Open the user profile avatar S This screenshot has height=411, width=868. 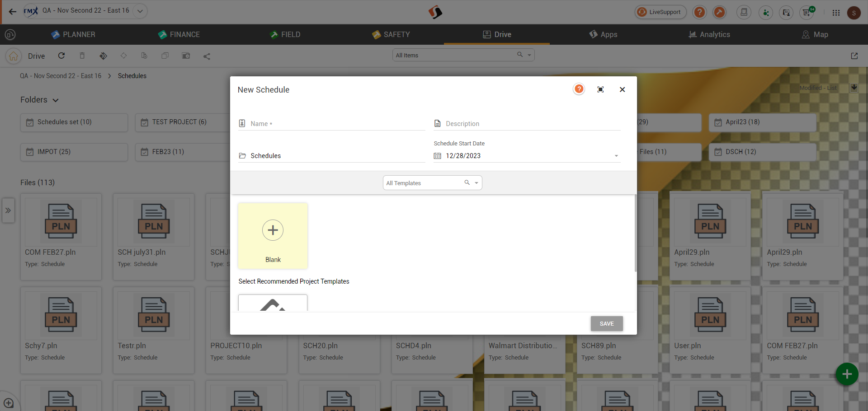(854, 13)
